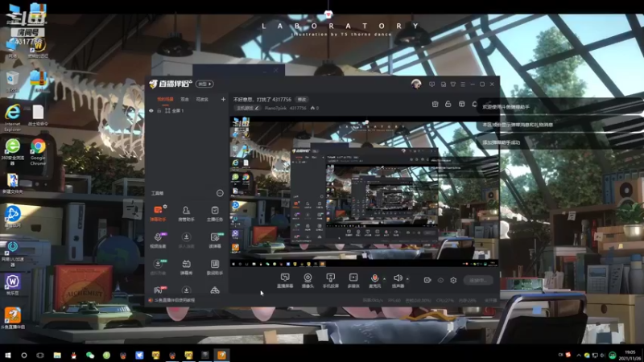Image resolution: width=644 pixels, height=362 pixels.
Task: Add a 直播屏幕 screen capture source
Action: click(x=285, y=281)
